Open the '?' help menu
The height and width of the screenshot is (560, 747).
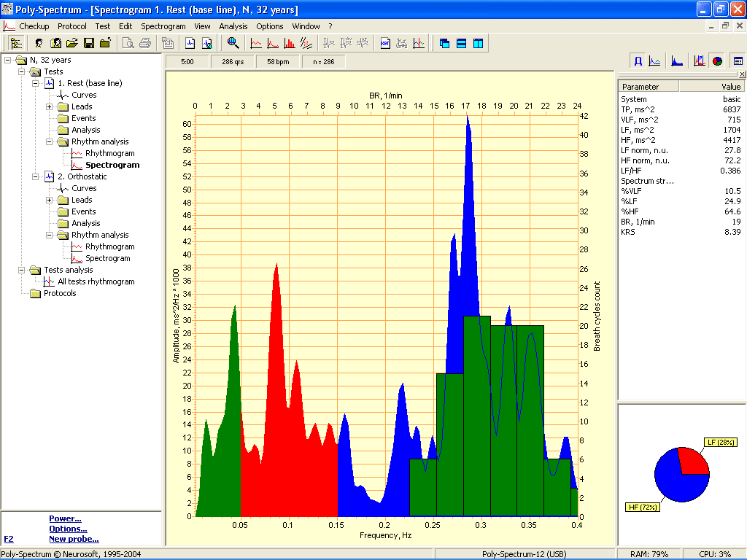point(330,26)
